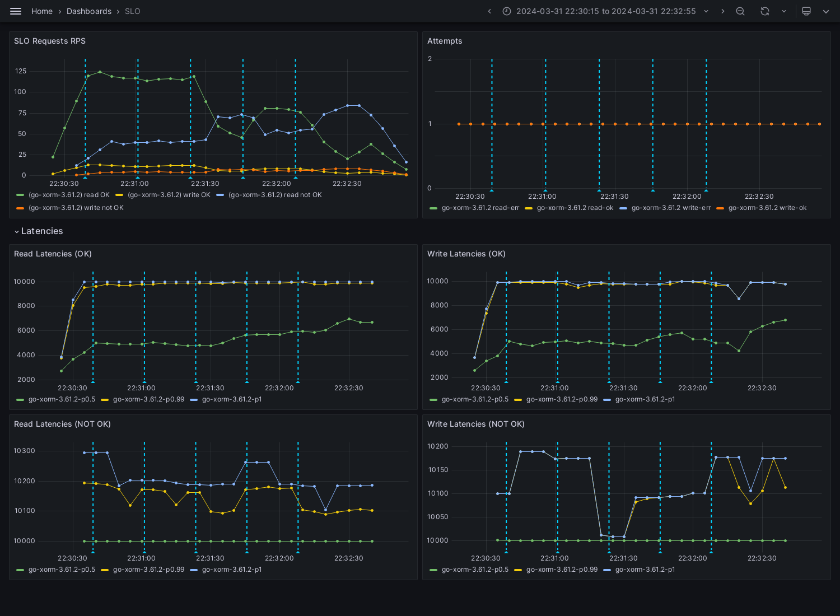840x616 pixels.
Task: Go to Home breadcrumb
Action: pyautogui.click(x=42, y=11)
